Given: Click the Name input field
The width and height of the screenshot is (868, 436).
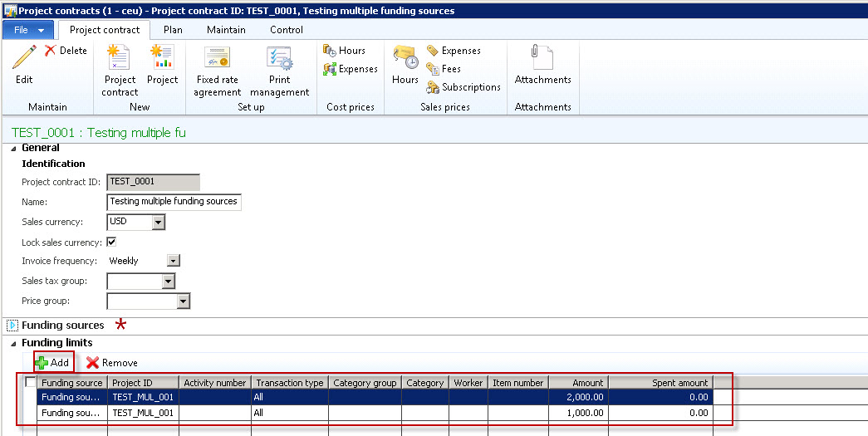Looking at the screenshot, I should click(174, 202).
